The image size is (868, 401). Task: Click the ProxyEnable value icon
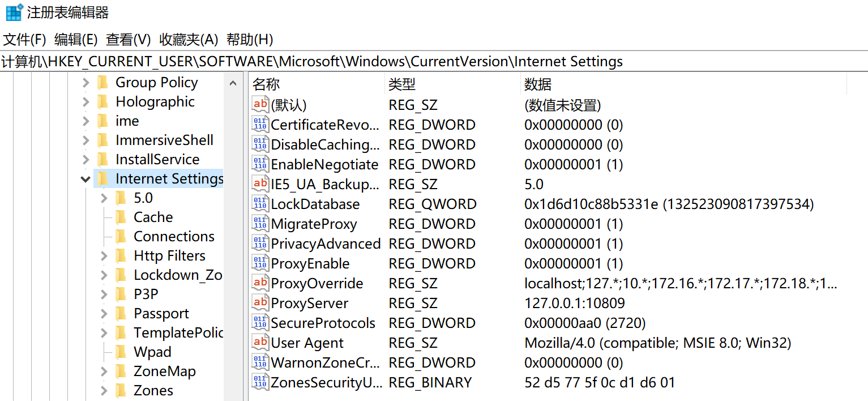pyautogui.click(x=260, y=263)
